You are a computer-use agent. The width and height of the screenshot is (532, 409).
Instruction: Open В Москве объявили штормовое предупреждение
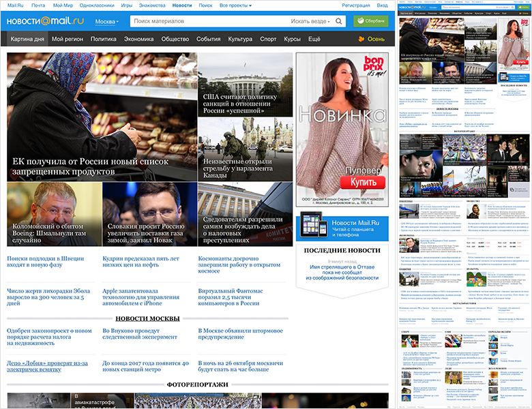click(x=241, y=334)
